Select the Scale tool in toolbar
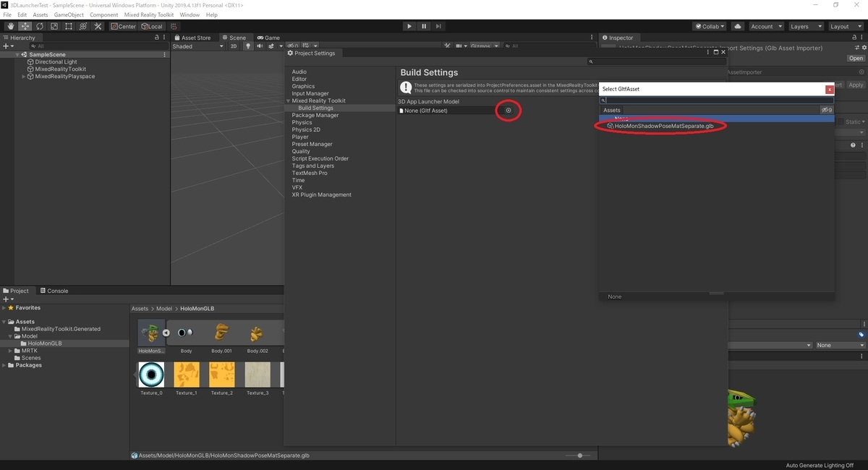 click(54, 26)
